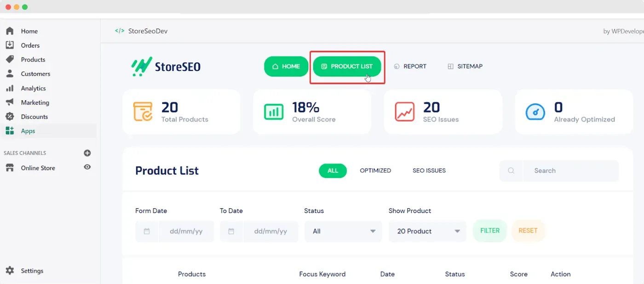
Task: Open Home in the sidebar
Action: pos(29,31)
